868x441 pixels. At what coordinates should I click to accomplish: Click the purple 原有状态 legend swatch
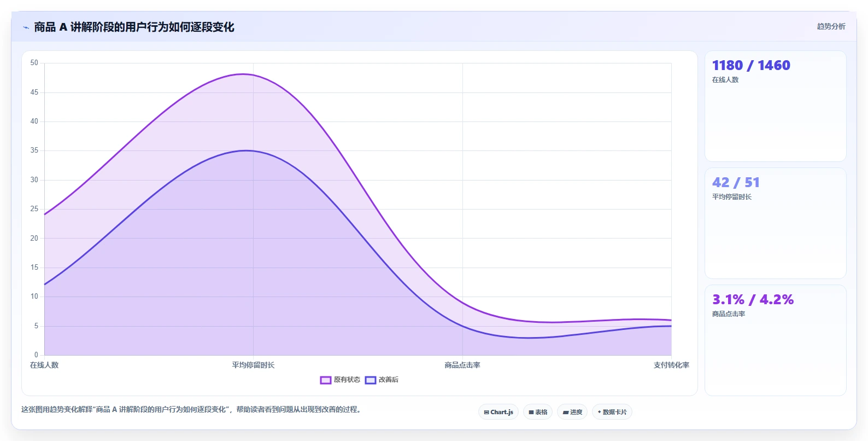326,380
